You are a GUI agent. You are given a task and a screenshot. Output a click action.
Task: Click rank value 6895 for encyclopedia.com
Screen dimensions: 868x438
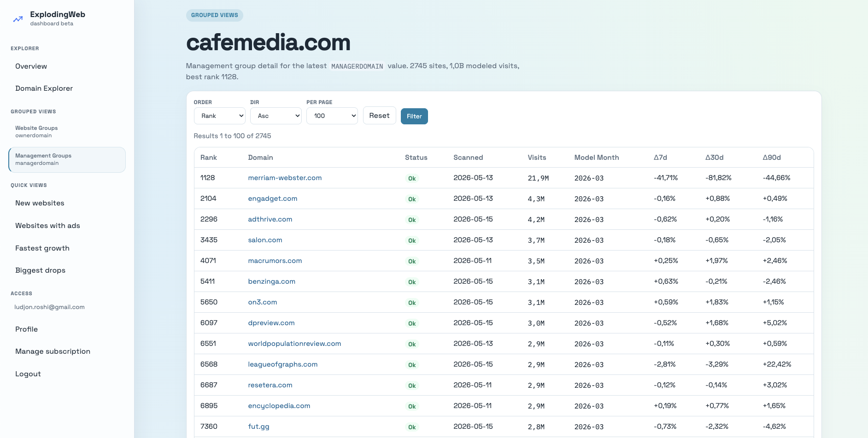pyautogui.click(x=209, y=406)
